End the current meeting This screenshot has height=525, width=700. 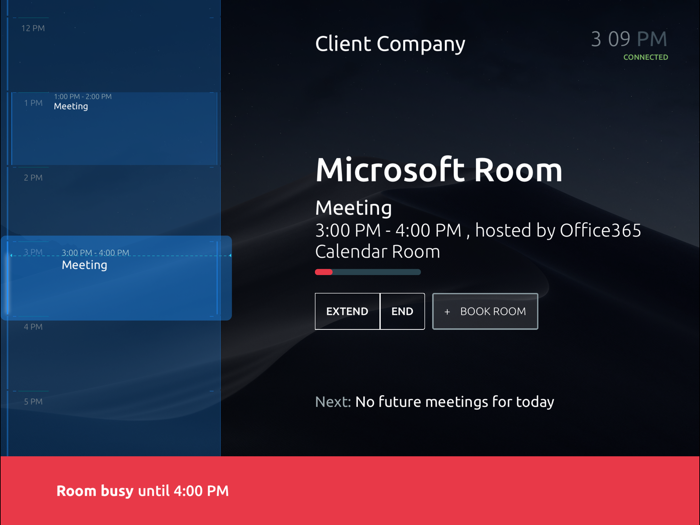point(402,311)
